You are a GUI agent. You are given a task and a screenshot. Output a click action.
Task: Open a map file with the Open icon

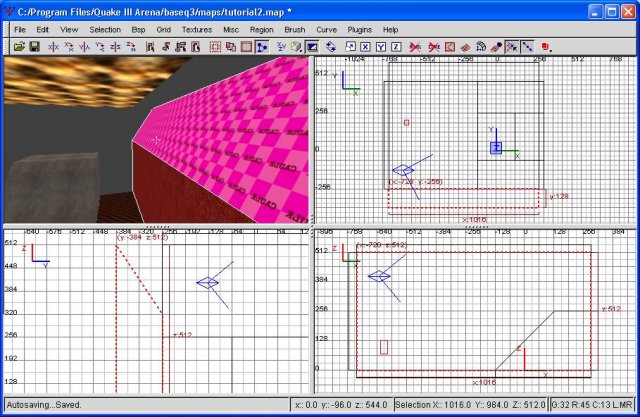[19, 47]
